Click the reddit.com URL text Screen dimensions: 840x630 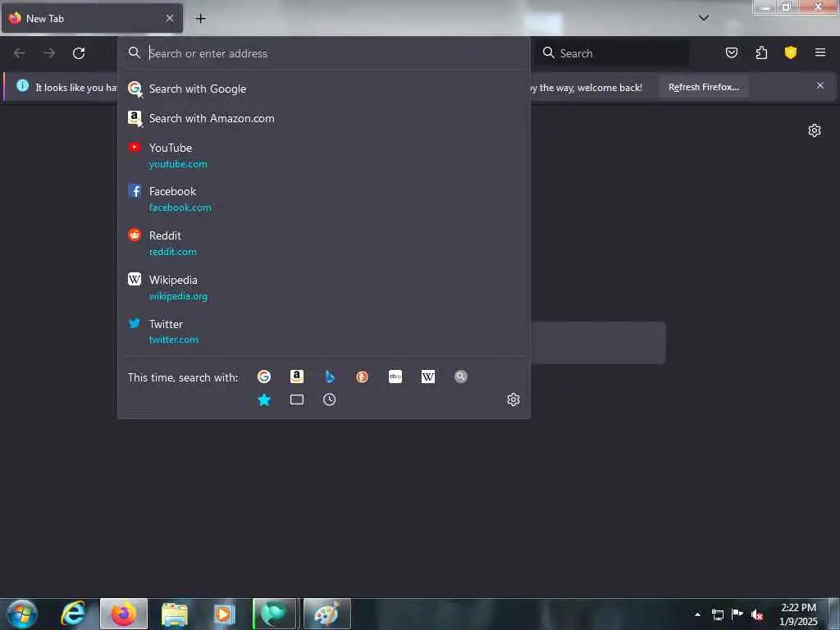tap(172, 252)
